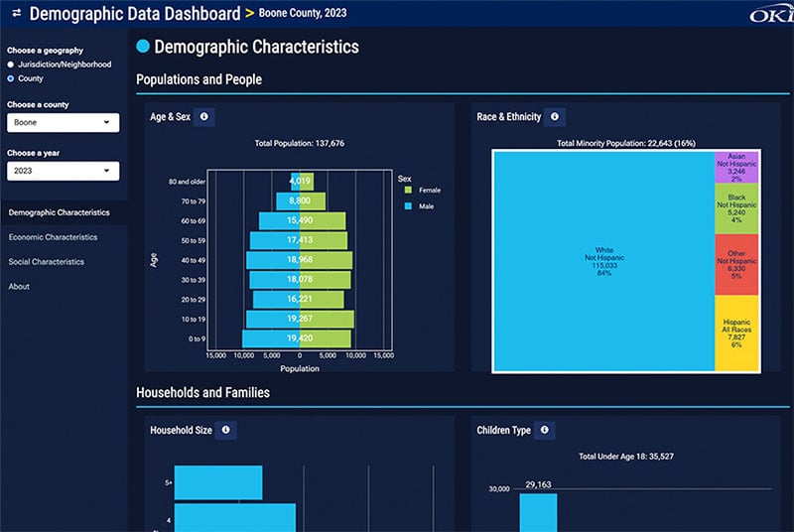Viewport: 794px width, 532px height.
Task: Open the Age & Sex info icon
Action: pyautogui.click(x=203, y=117)
